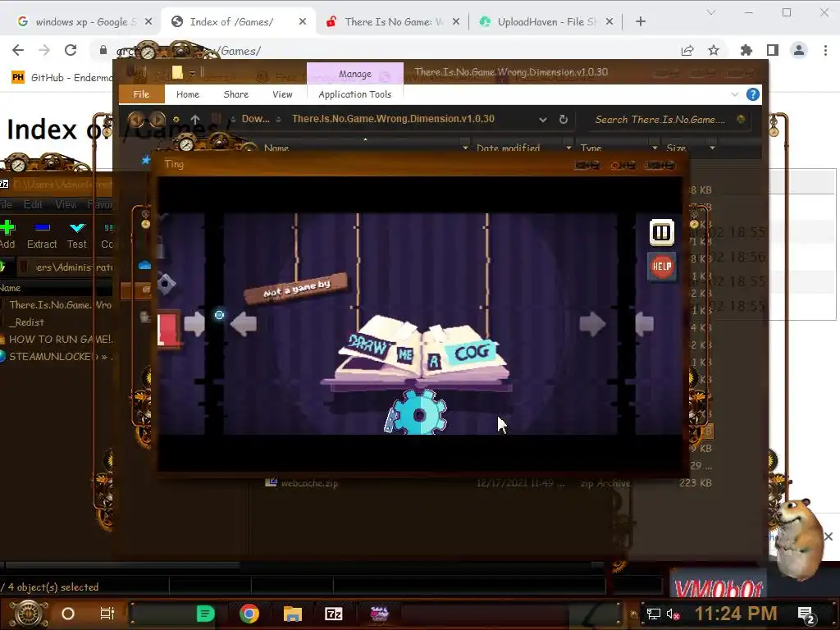Viewport: 840px width, 630px height.
Task: Open Explorer help via the question mark icon
Action: coord(753,95)
